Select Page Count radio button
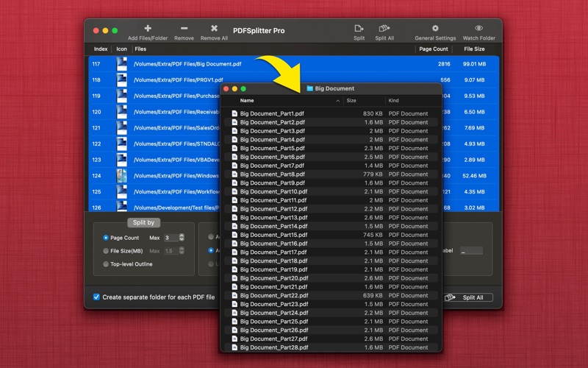The width and height of the screenshot is (588, 368). tap(106, 238)
